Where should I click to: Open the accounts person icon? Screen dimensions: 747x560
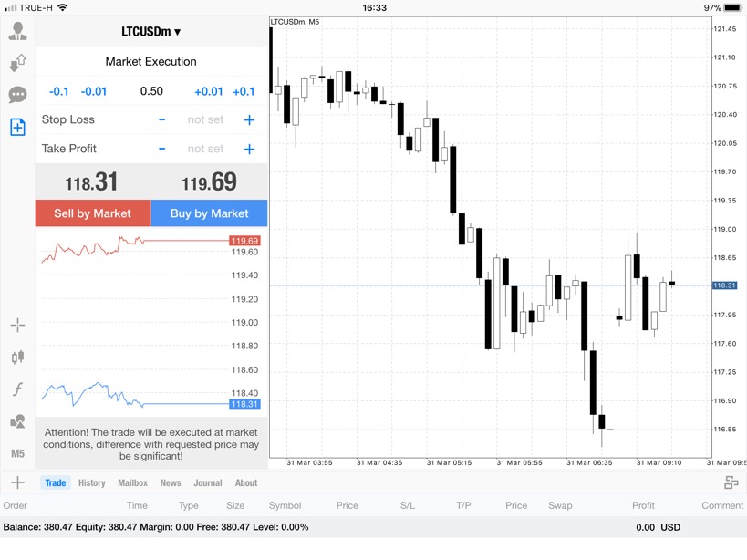(17, 32)
